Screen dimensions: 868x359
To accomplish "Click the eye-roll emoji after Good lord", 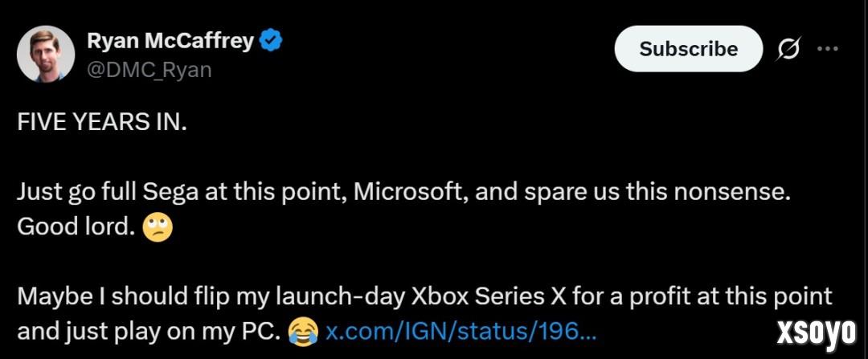I will point(158,227).
